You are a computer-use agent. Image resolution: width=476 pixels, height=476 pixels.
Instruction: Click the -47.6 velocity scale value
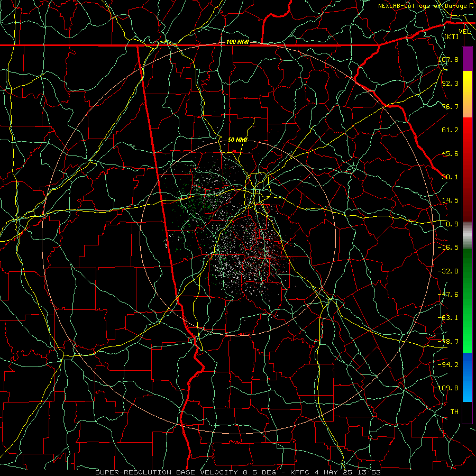tap(448, 295)
